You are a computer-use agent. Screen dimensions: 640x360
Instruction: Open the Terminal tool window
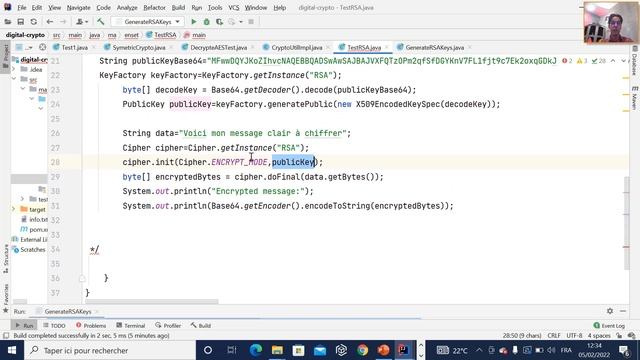131,325
